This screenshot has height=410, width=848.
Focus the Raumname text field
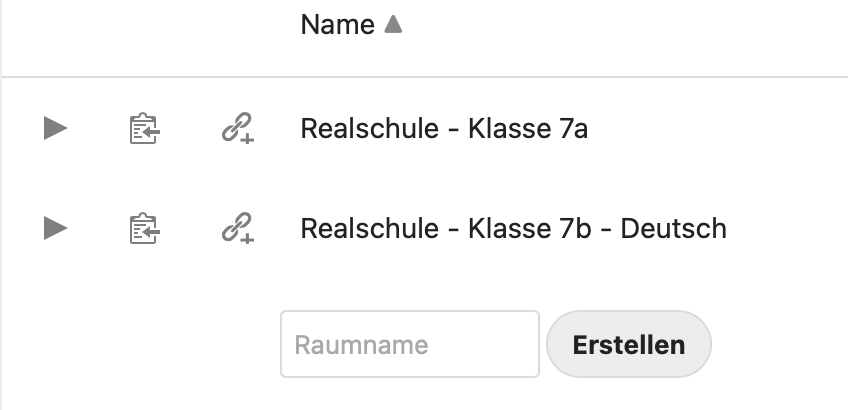click(x=410, y=345)
